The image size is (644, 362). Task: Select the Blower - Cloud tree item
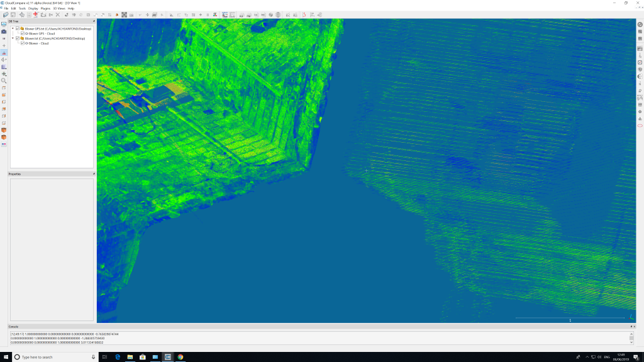tap(39, 43)
